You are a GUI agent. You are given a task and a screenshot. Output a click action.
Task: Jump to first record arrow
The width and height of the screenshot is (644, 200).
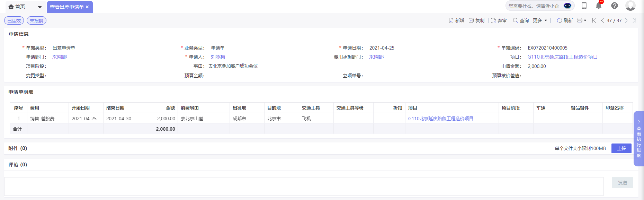tap(594, 20)
